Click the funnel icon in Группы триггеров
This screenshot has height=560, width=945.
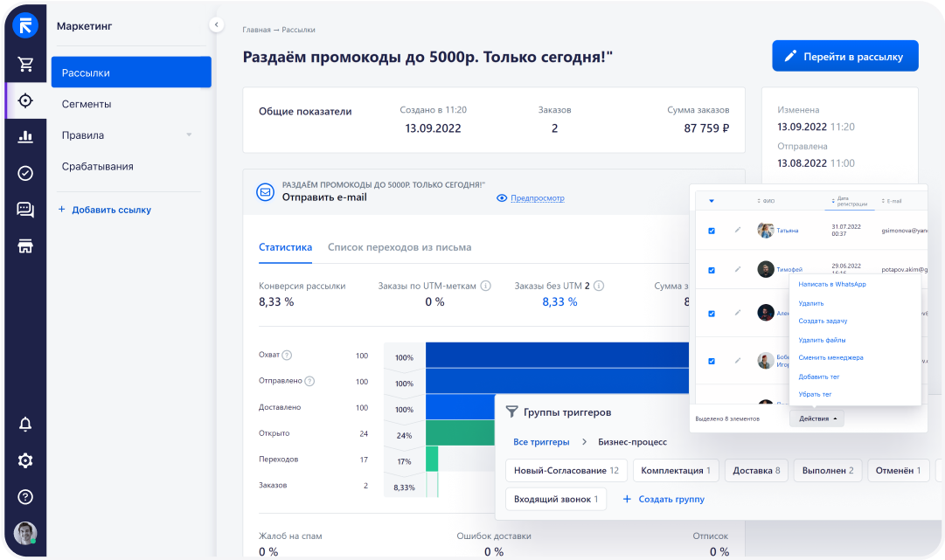click(x=511, y=411)
